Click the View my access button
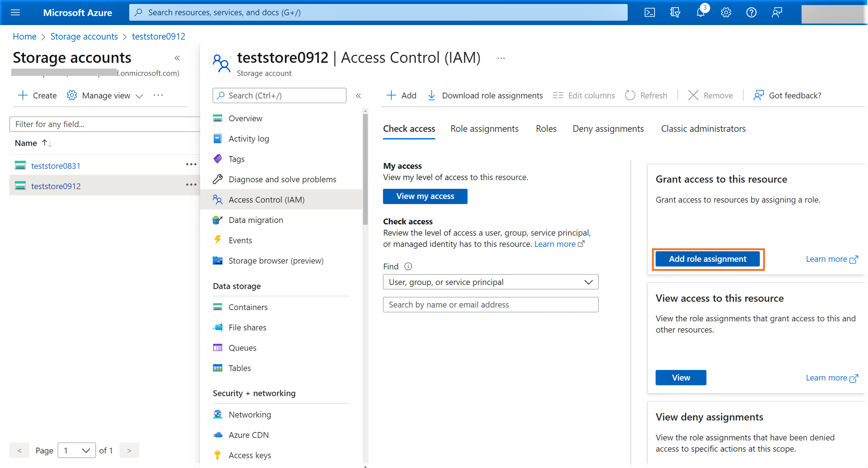Viewport: 868px width, 468px height. pyautogui.click(x=425, y=196)
